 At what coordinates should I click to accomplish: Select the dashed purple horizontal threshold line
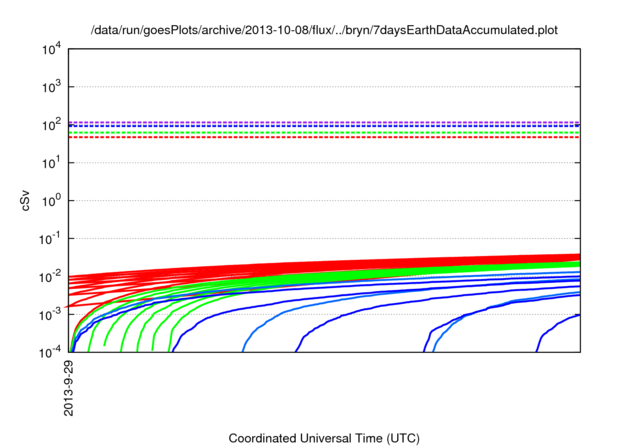click(320, 122)
